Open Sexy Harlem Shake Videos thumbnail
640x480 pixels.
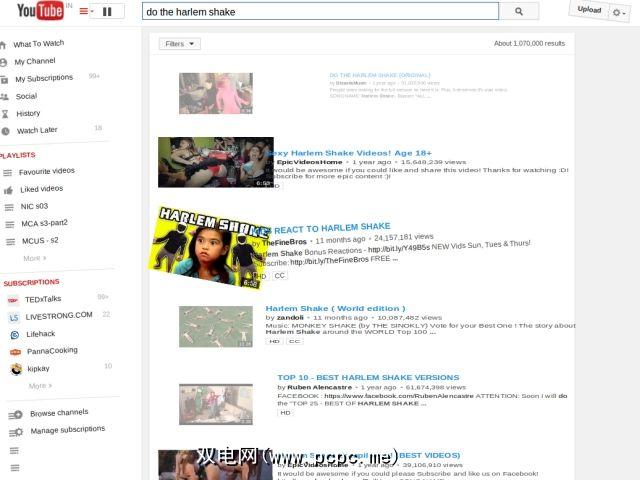click(x=216, y=162)
